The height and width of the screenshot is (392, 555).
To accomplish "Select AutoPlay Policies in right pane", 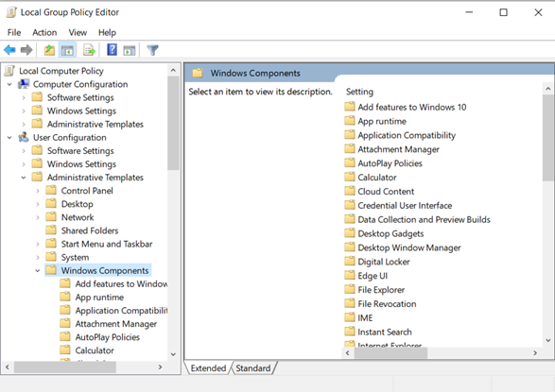I will (x=390, y=163).
